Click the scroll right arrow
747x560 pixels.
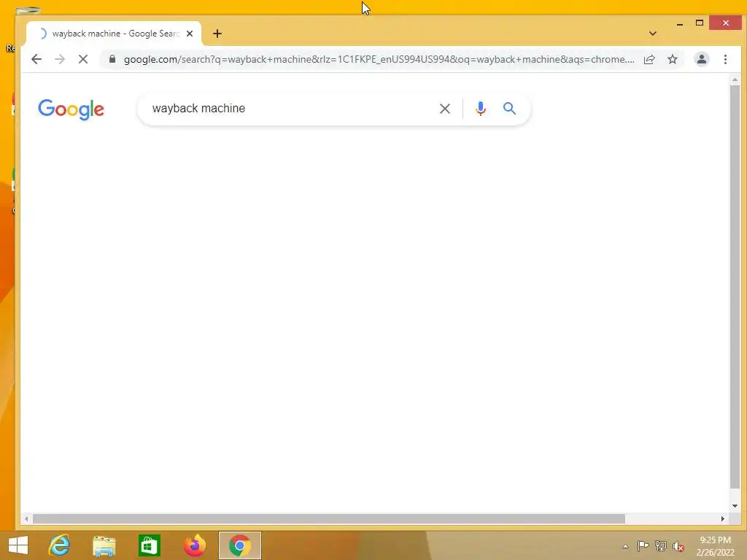coord(723,518)
